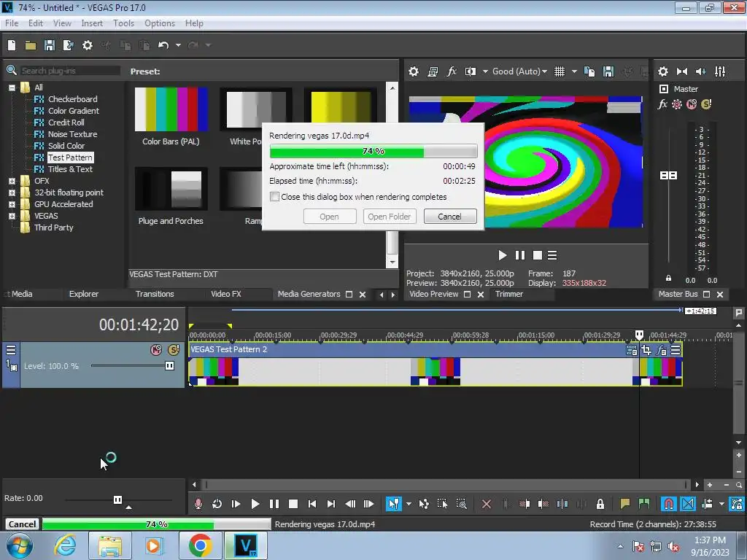The width and height of the screenshot is (747, 560).
Task: Open Project Properties gear in main toolbar
Action: coord(88,45)
